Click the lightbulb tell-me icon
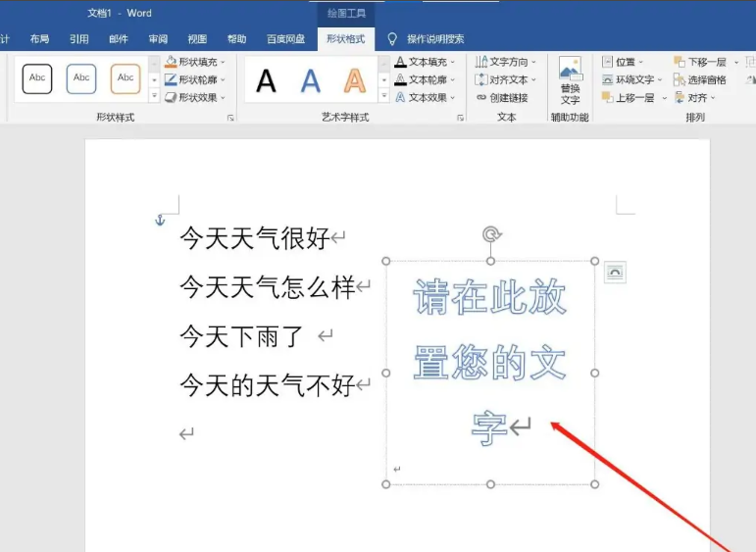Screen dimensions: 756x552 click(x=392, y=39)
